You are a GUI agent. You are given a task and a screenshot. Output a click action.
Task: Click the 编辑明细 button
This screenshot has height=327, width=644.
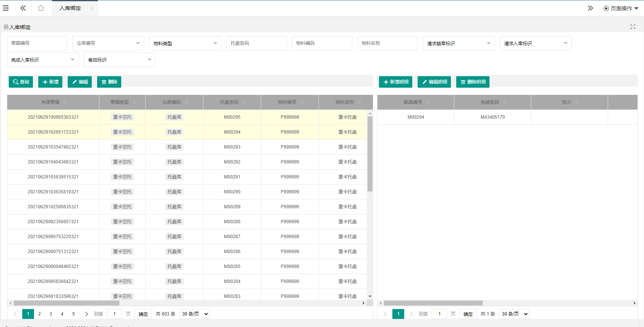tap(434, 82)
